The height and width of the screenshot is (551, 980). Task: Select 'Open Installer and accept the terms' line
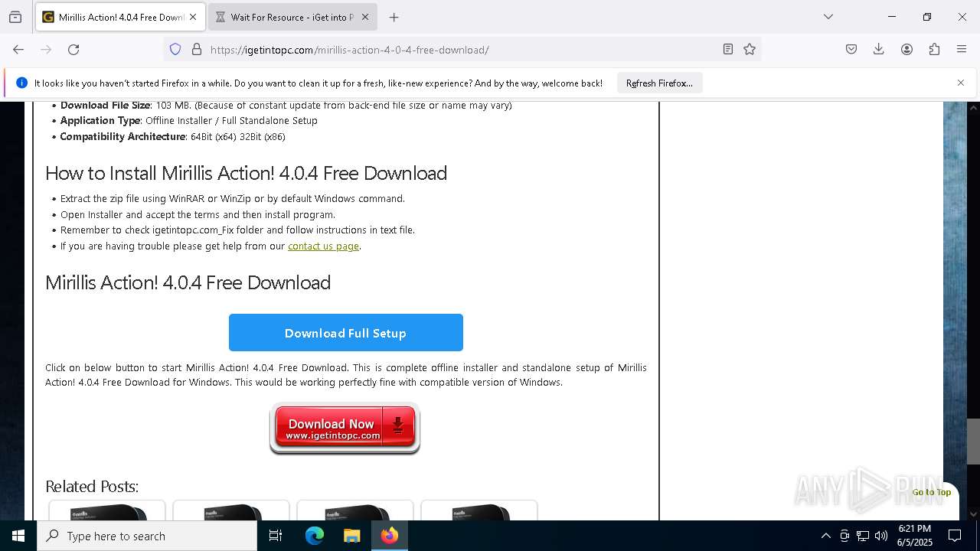(198, 214)
